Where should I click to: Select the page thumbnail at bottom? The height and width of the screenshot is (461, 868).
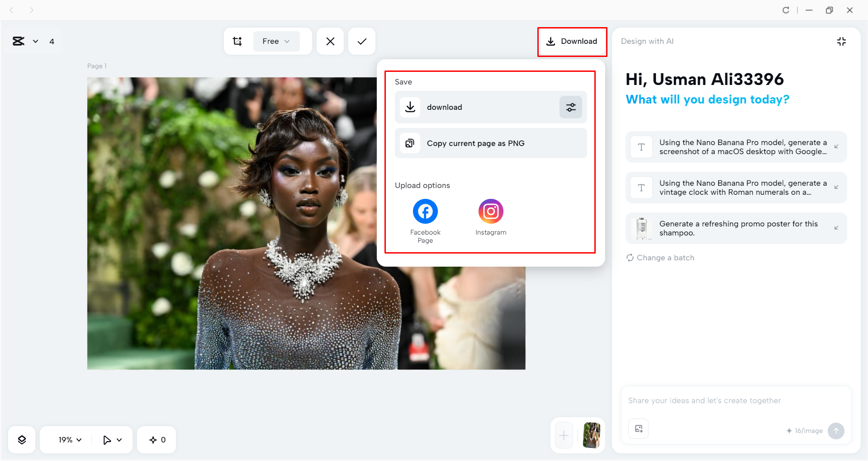pos(592,435)
